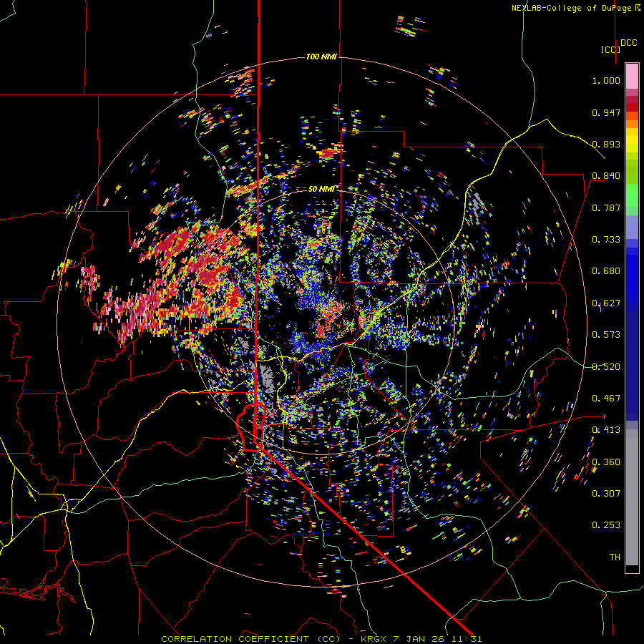Click the pink swatch at top of color scale
The image size is (644, 644).
click(x=632, y=77)
